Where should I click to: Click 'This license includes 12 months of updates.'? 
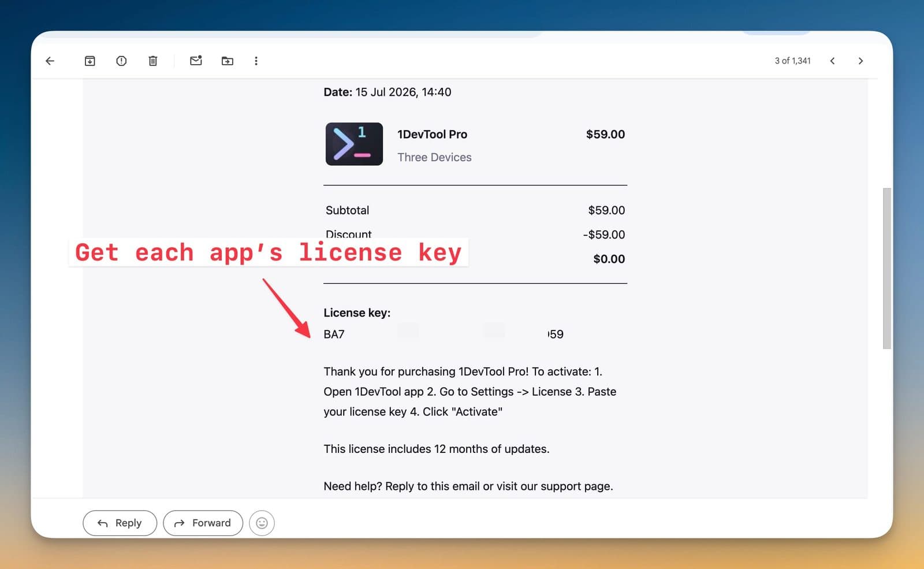(436, 449)
